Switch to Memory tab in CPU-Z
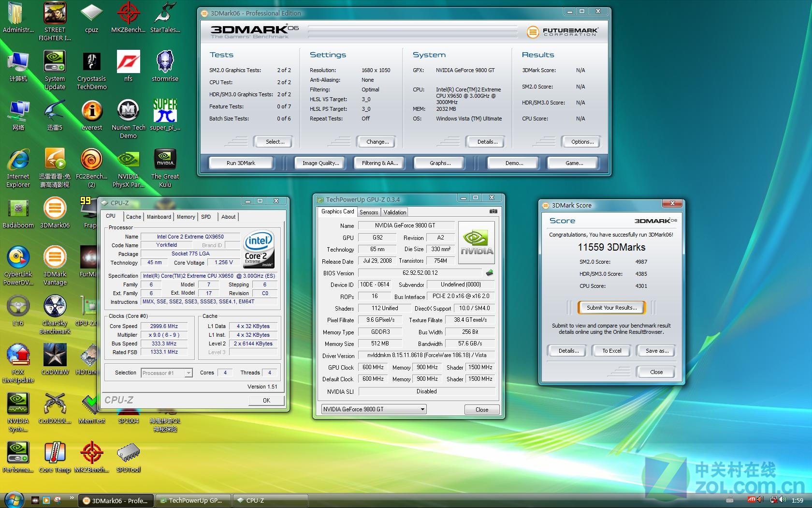 [x=186, y=217]
